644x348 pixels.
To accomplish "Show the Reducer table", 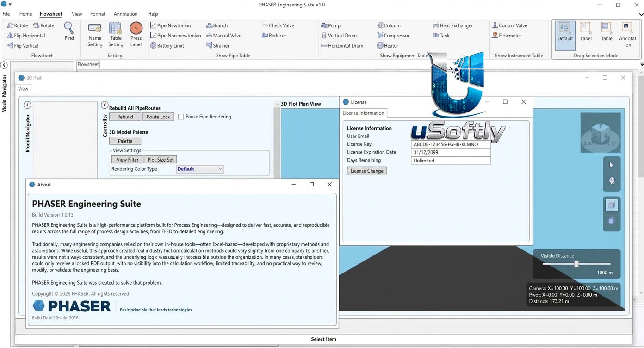I will point(274,36).
